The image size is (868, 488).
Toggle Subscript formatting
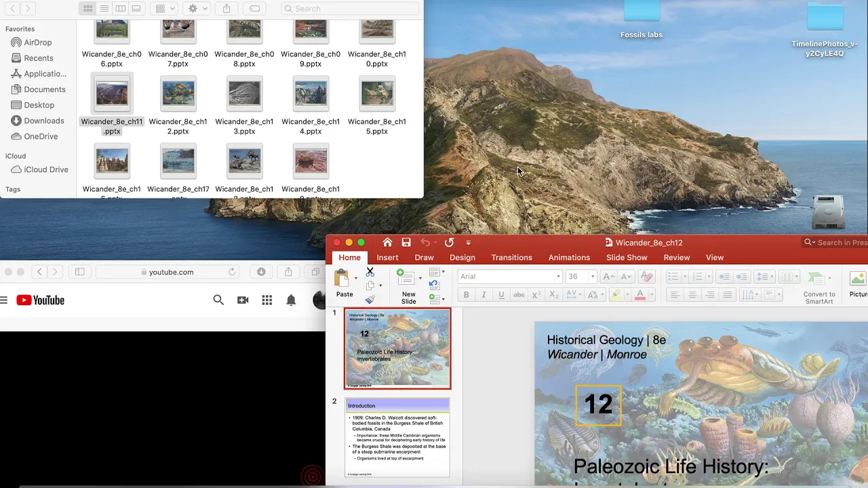(554, 295)
